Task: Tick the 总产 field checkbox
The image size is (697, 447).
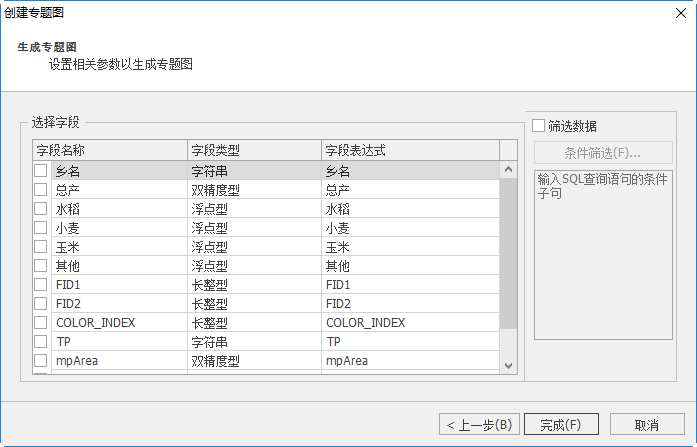Action: pos(41,190)
